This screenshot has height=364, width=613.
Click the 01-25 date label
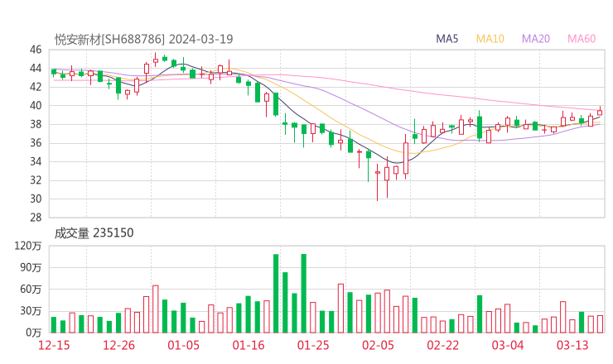tap(313, 345)
